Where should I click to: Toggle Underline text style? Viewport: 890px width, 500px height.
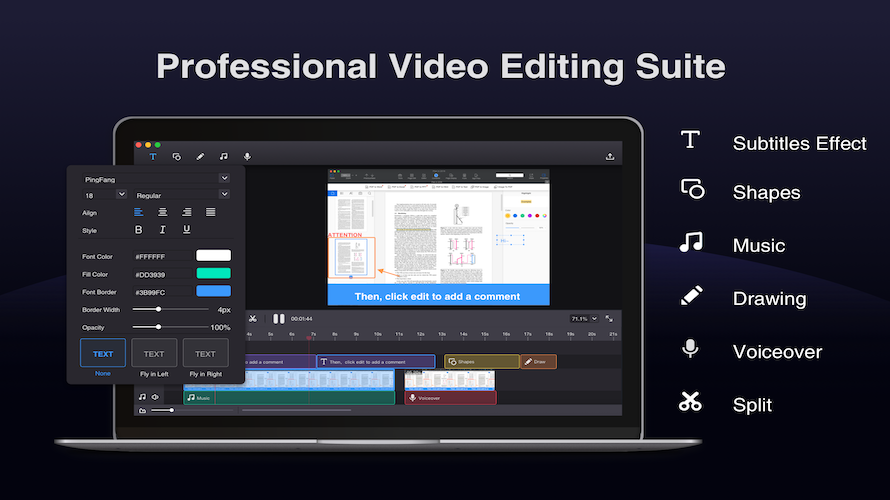point(186,230)
